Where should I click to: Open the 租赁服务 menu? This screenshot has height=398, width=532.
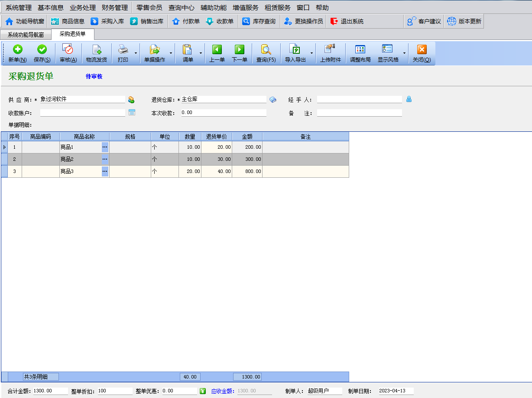coord(278,8)
